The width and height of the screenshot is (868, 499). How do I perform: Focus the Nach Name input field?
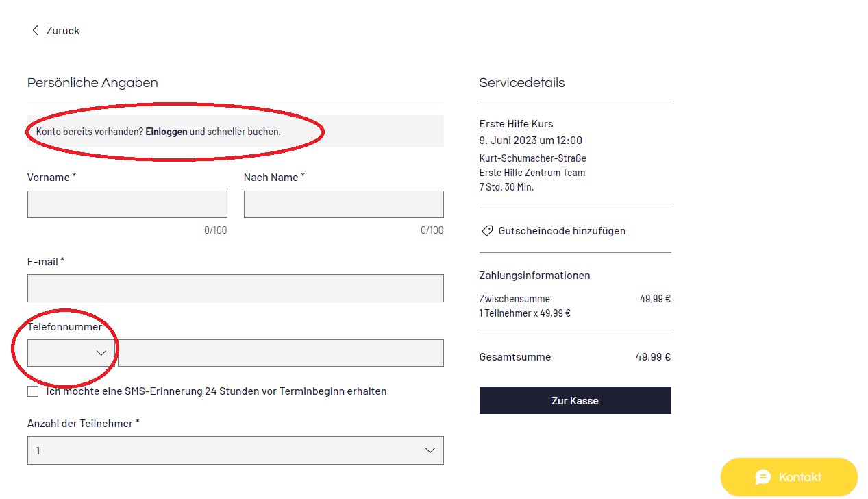(x=344, y=204)
